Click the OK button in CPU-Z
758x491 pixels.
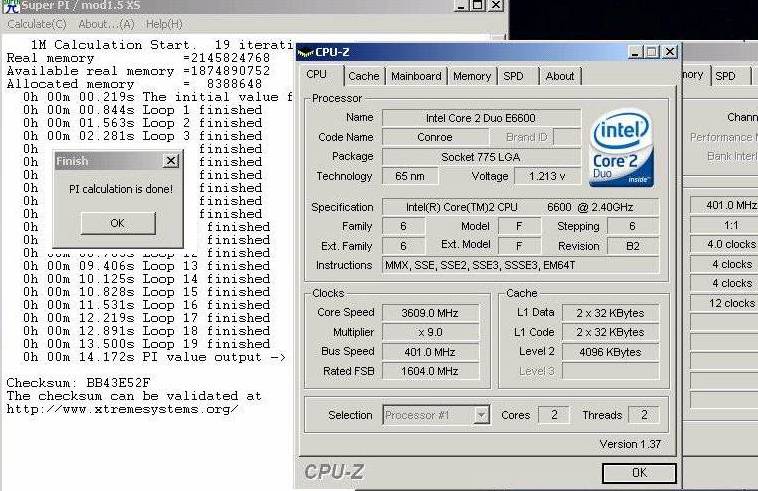coord(639,473)
